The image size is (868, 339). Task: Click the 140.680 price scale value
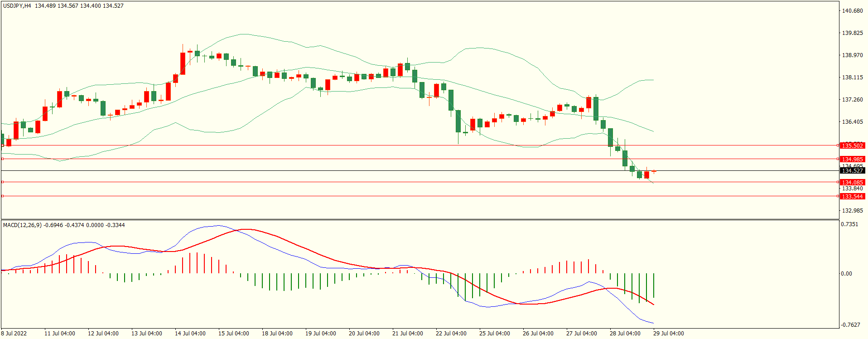[852, 11]
